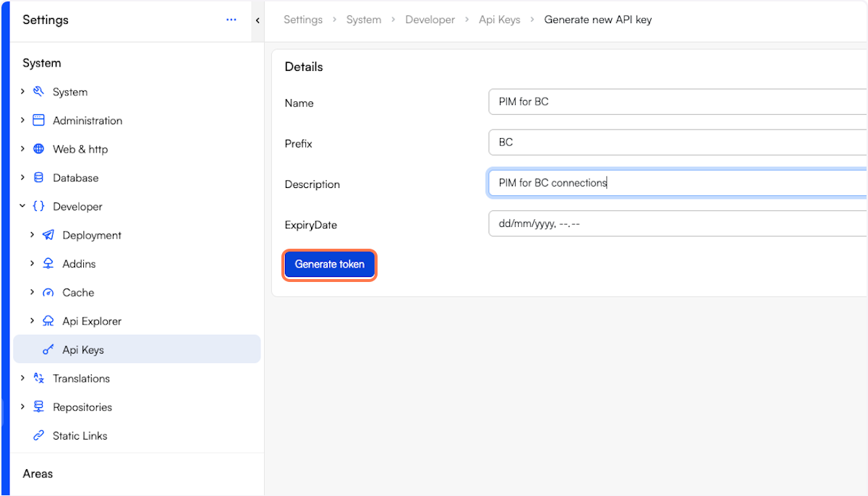Click the System wrench icon in sidebar
The height and width of the screenshot is (496, 868).
(x=39, y=92)
